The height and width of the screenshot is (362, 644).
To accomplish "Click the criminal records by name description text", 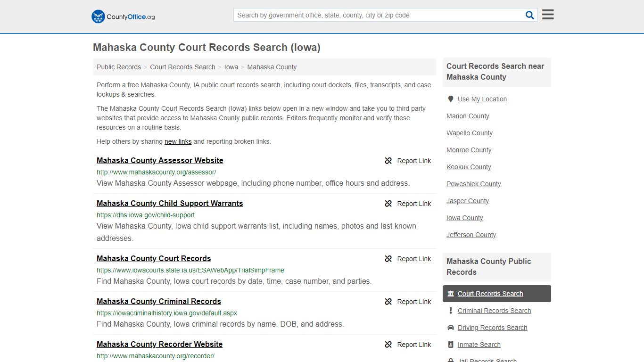I will [x=220, y=324].
